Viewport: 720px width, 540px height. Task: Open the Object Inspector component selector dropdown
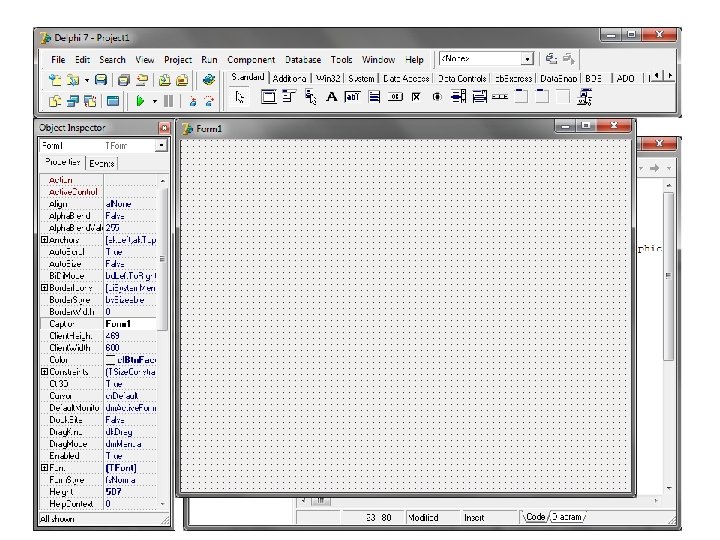click(x=161, y=146)
